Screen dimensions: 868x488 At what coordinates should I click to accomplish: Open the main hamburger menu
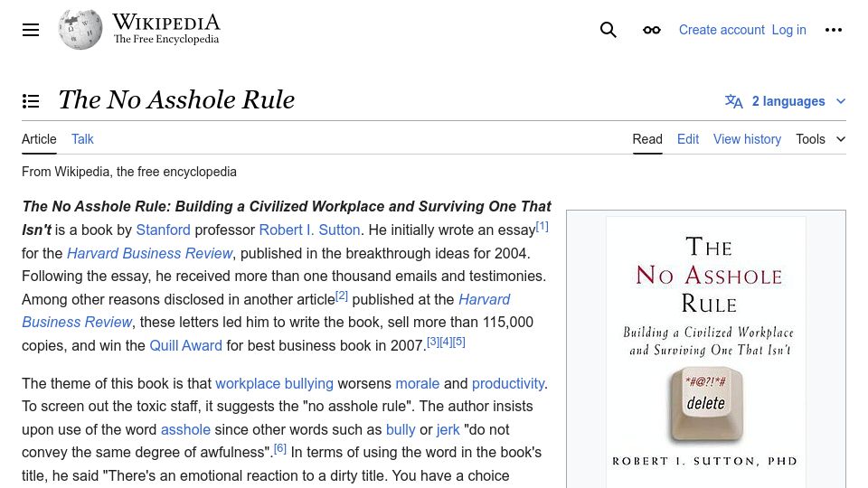31,30
